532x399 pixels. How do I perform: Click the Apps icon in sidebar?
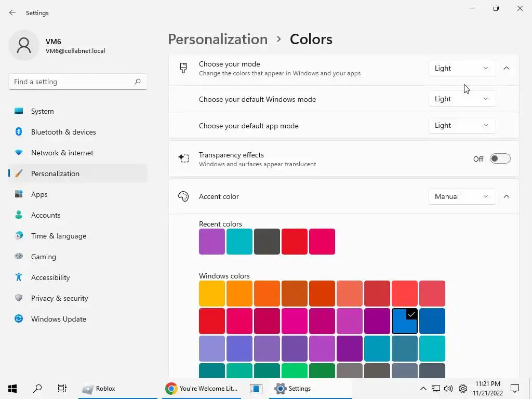[x=19, y=194]
